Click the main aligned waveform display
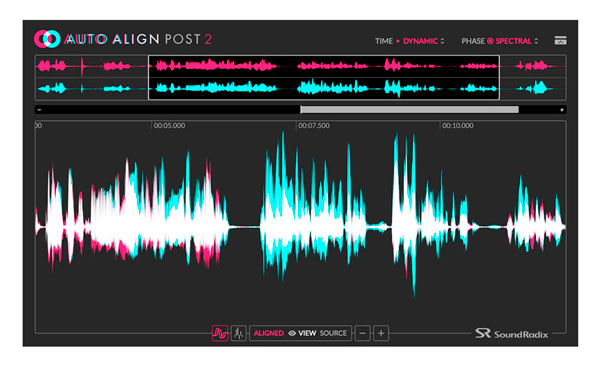 click(x=300, y=227)
